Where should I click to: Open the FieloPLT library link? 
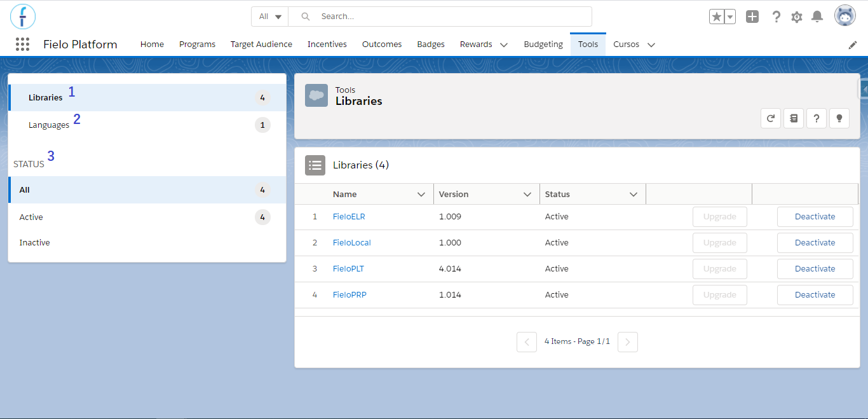click(348, 269)
